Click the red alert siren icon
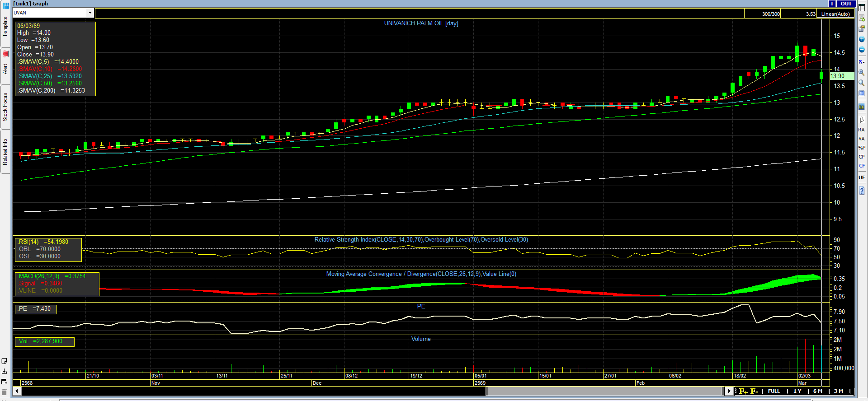Viewport: 868px width, 401px height. 6,54
